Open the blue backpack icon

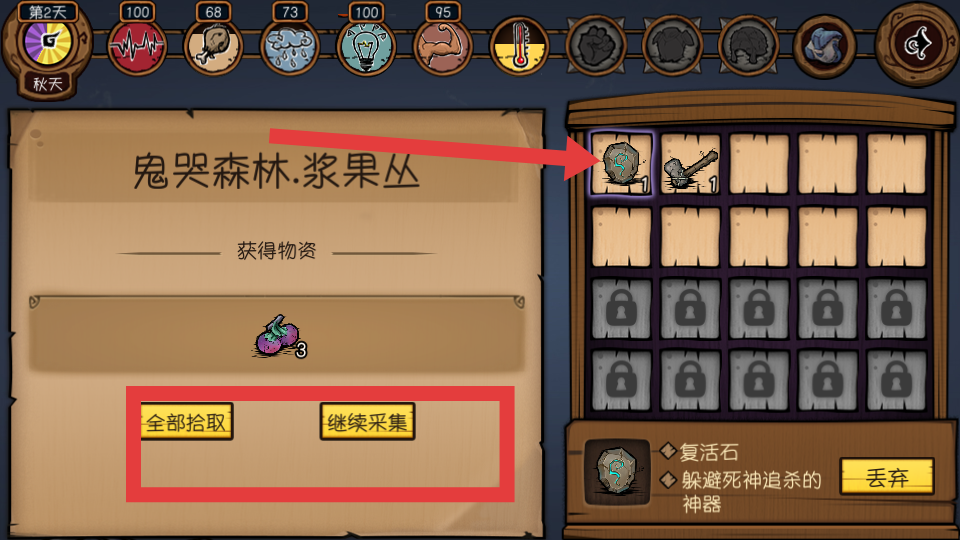(x=824, y=47)
